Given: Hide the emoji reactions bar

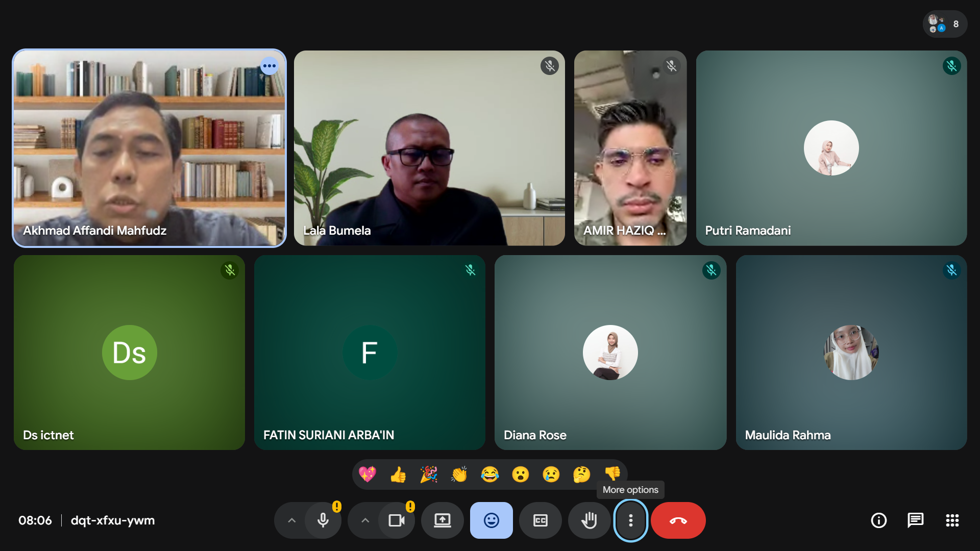Looking at the screenshot, I should click(491, 520).
